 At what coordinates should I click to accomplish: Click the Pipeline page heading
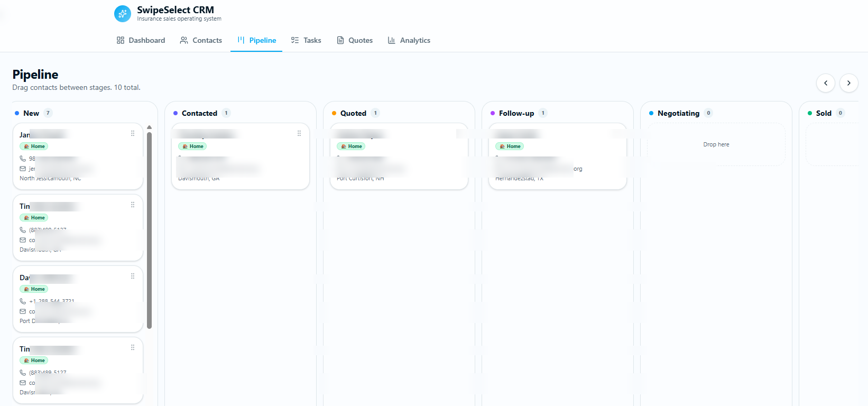35,75
